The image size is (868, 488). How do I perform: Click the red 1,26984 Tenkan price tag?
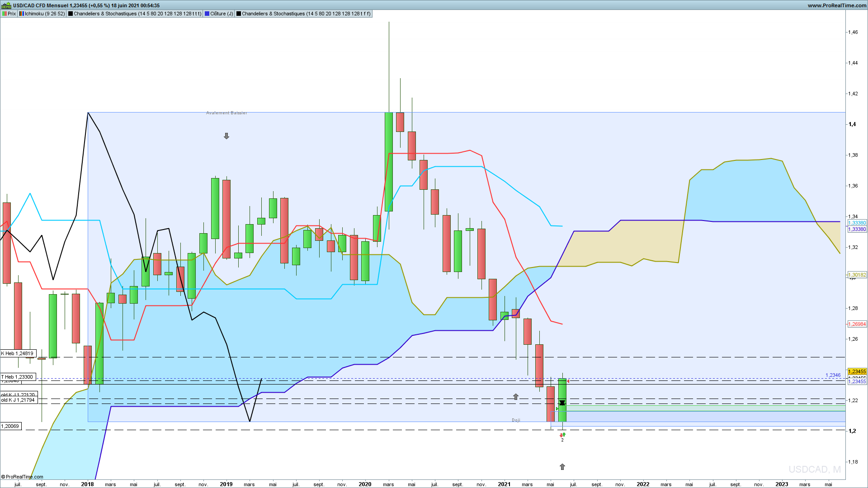click(x=857, y=324)
